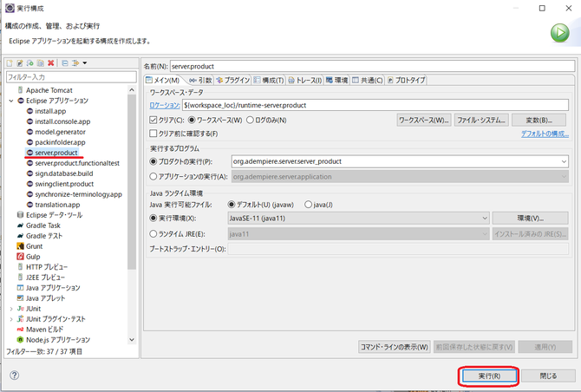Image resolution: width=581 pixels, height=392 pixels.
Task: Click the configuration tree scrollbar down arrow
Action: click(132, 340)
